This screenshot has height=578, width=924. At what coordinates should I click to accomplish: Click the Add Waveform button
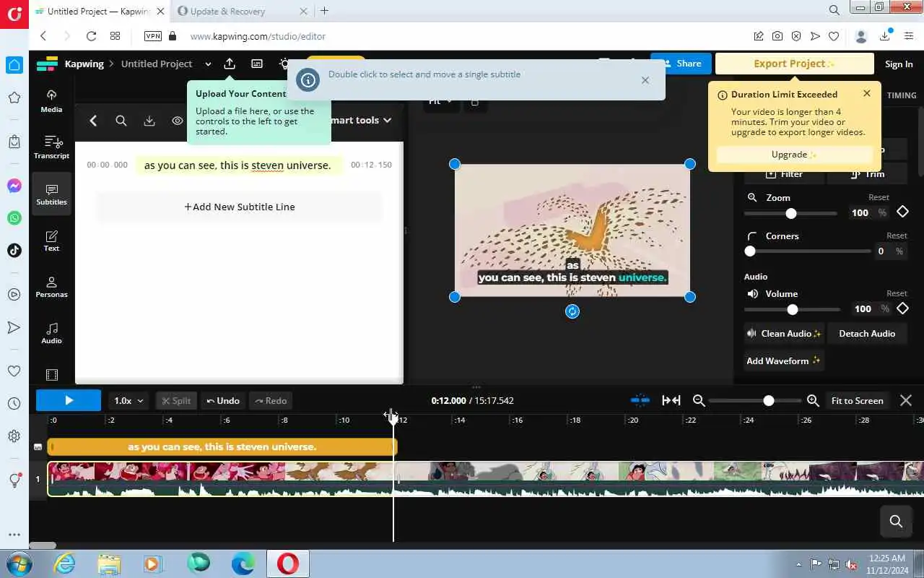pos(784,361)
